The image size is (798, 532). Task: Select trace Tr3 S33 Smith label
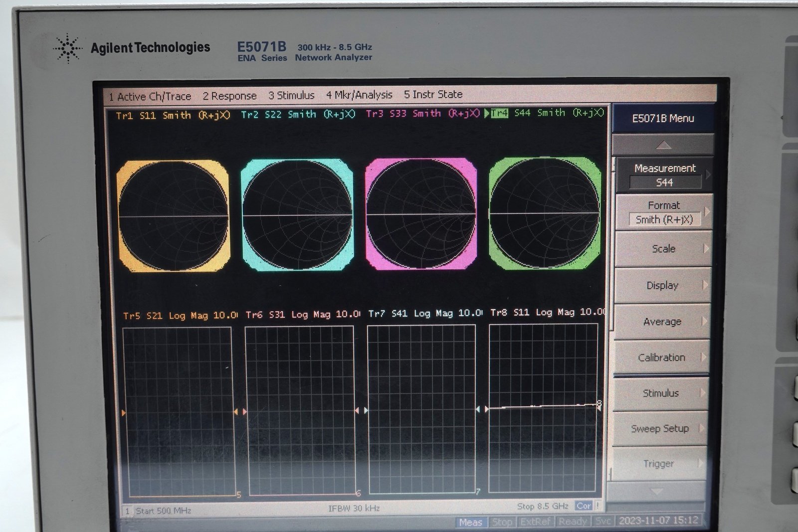(x=422, y=113)
